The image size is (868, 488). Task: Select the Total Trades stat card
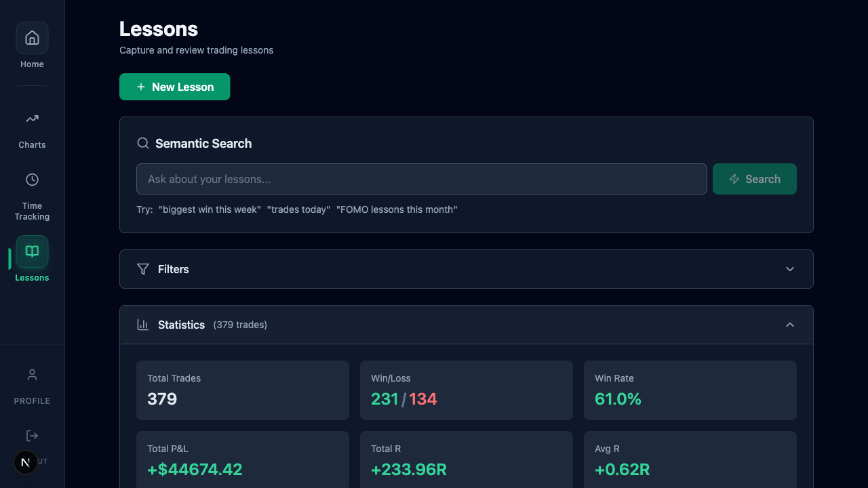(x=242, y=390)
